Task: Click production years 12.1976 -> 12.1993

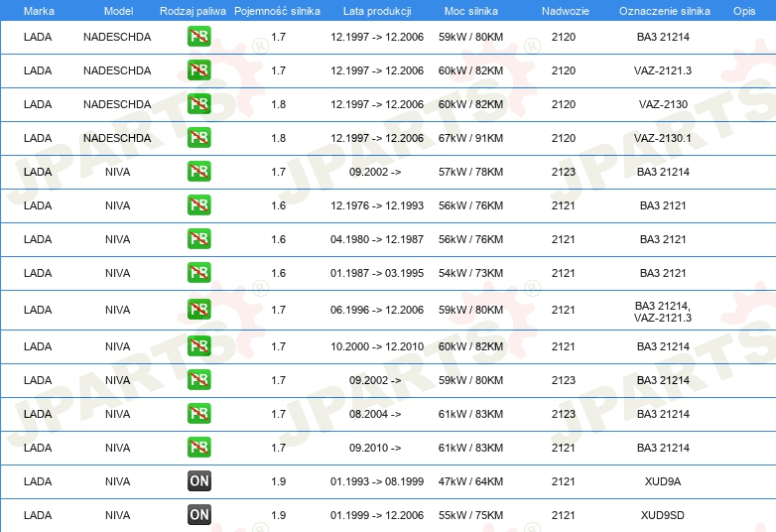Action: click(x=377, y=205)
